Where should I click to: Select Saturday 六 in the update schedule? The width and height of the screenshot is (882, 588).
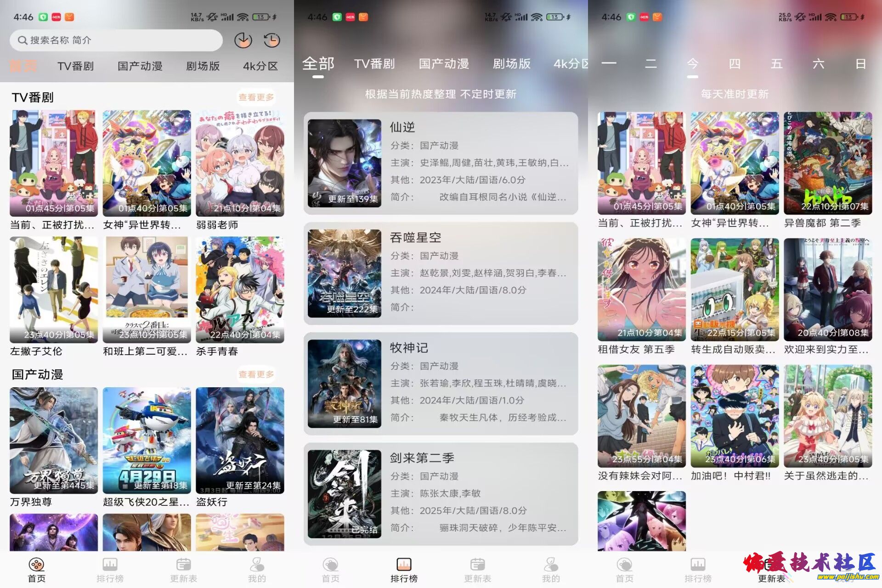(819, 64)
